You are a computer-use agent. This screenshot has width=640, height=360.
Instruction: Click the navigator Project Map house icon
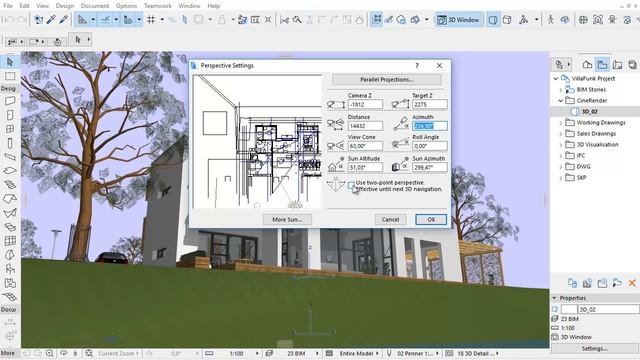tap(587, 64)
